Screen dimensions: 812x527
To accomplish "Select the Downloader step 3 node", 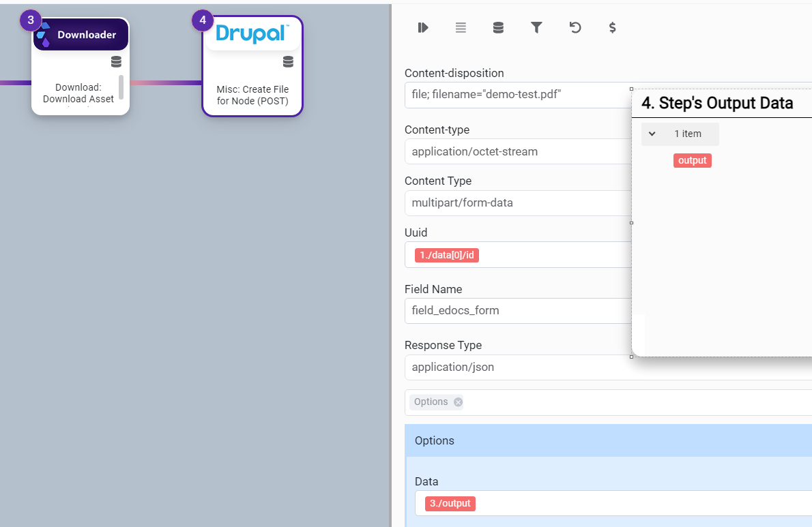I will [80, 67].
